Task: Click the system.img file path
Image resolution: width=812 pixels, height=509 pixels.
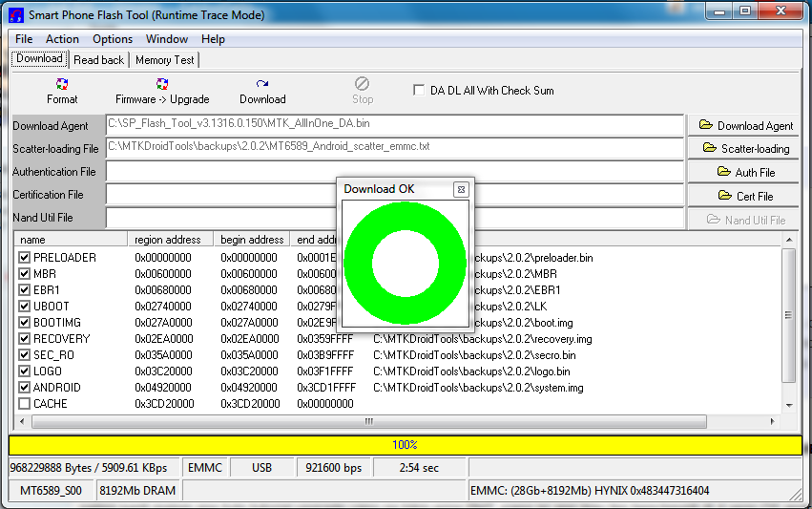Action: tap(478, 388)
